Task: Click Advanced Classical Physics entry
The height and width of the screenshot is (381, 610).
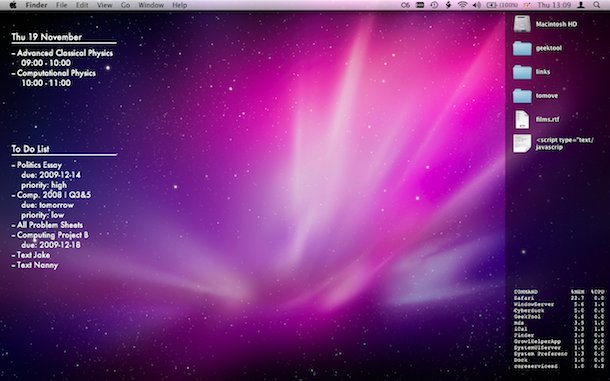Action: pos(65,53)
